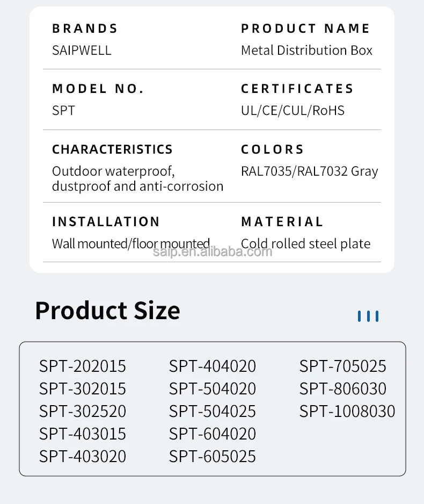The height and width of the screenshot is (504, 424).
Task: Select the Metal Distribution Box product name
Action: click(x=306, y=51)
